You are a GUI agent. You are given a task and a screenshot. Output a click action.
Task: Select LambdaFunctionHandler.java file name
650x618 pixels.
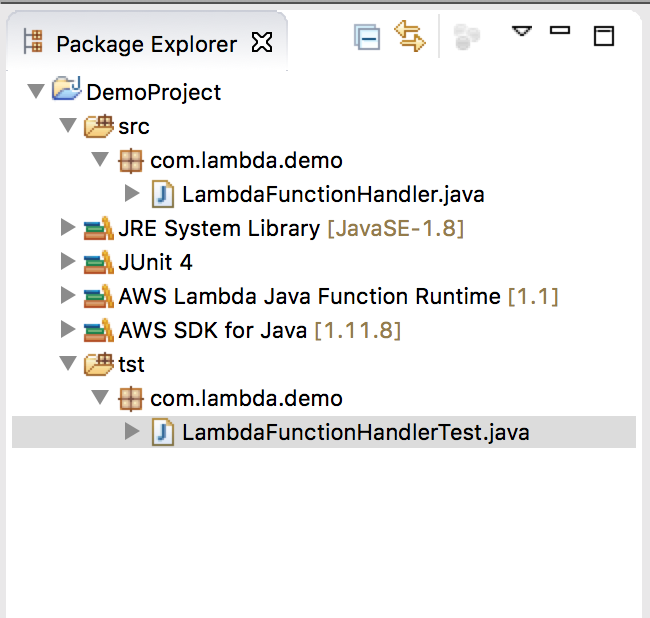pos(333,195)
